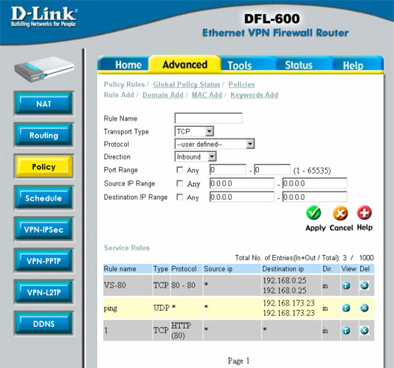Delete the VS-80 service rule
Image resolution: width=394 pixels, height=368 pixels.
[365, 285]
